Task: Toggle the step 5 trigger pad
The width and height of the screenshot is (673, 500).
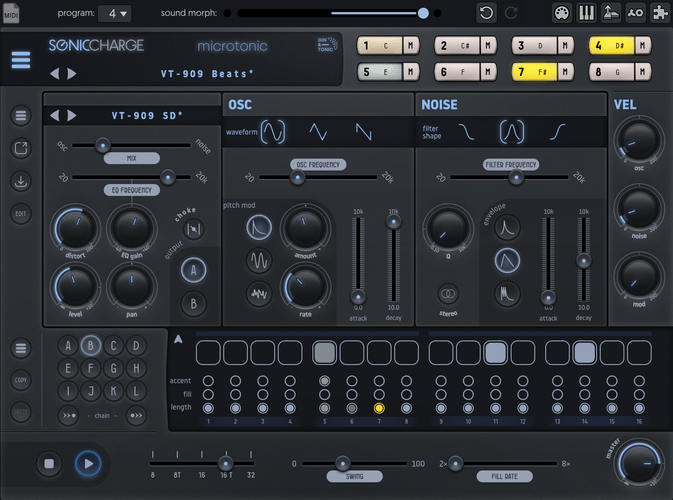Action: click(324, 353)
